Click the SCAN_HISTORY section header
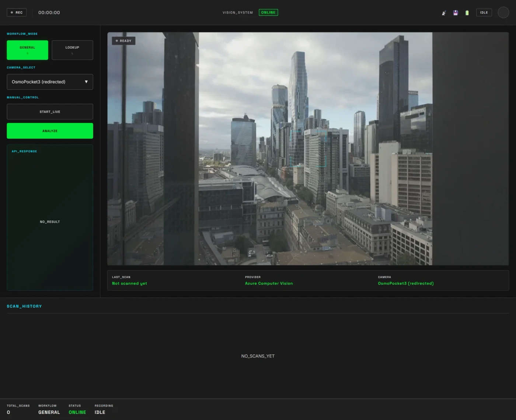The width and height of the screenshot is (516, 420). click(x=24, y=306)
